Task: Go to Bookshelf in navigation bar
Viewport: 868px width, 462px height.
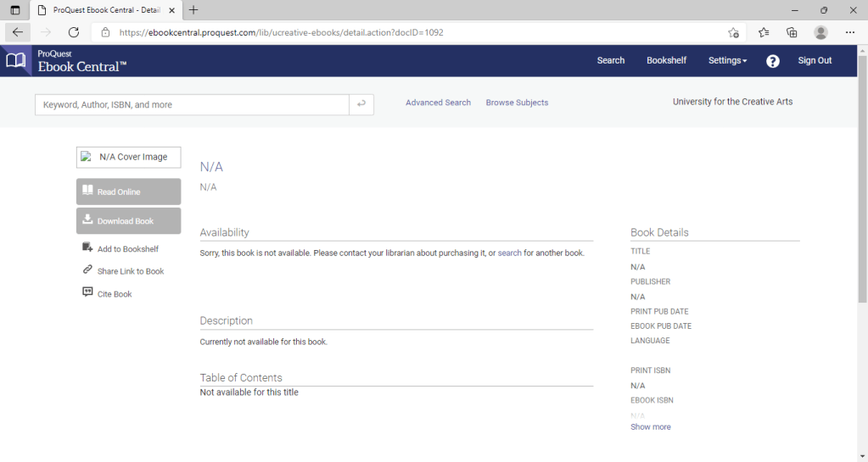Action: [666, 61]
